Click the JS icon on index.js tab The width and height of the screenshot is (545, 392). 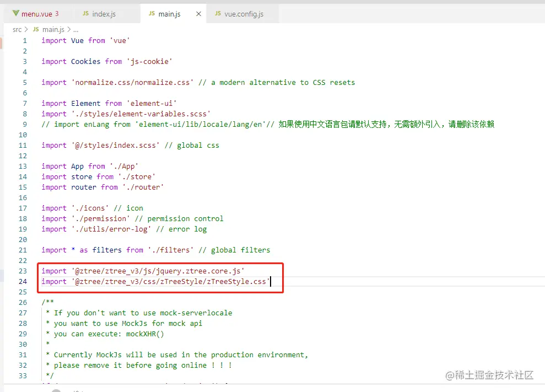[85, 14]
